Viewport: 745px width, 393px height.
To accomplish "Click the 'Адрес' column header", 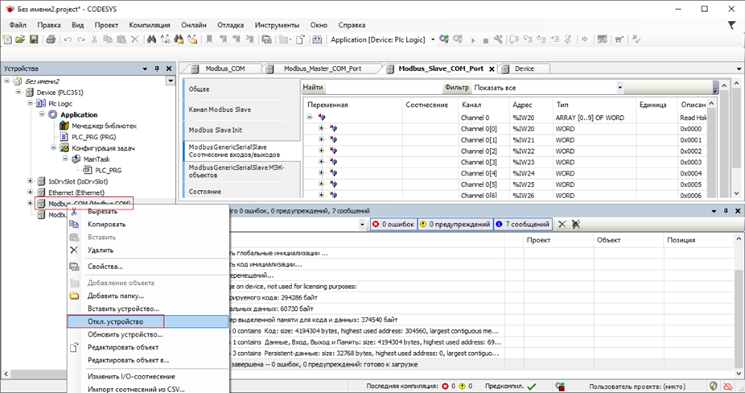I will [522, 104].
